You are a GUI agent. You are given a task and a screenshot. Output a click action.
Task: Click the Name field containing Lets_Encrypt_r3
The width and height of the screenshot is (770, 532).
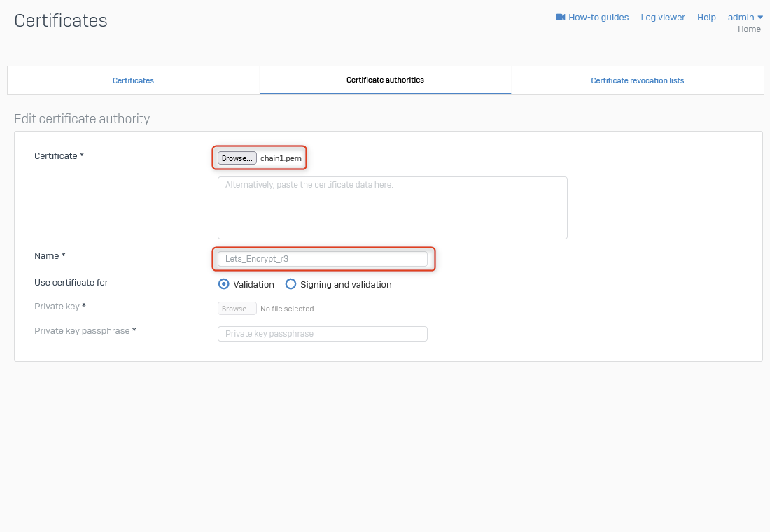(x=322, y=259)
